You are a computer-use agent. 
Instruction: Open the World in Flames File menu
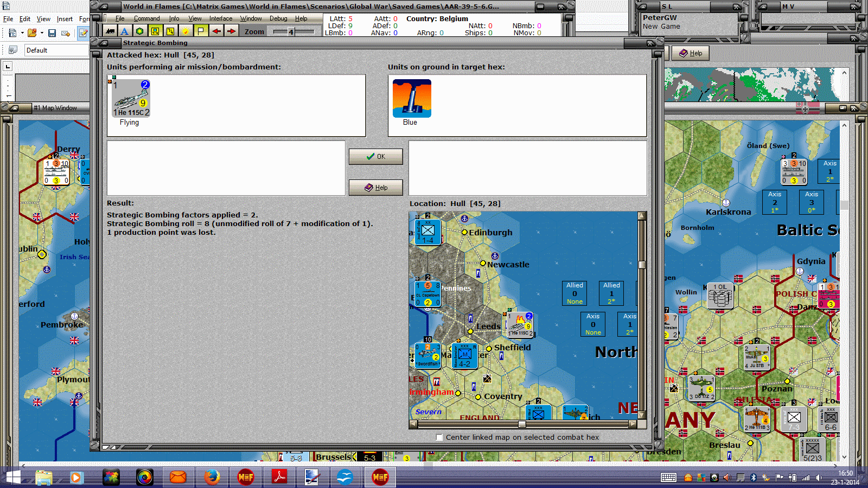(x=120, y=18)
